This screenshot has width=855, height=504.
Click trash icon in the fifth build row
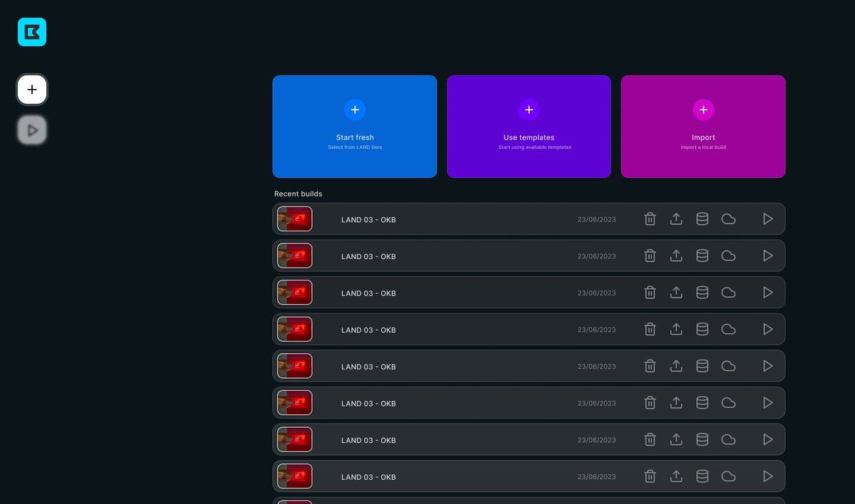click(x=650, y=366)
